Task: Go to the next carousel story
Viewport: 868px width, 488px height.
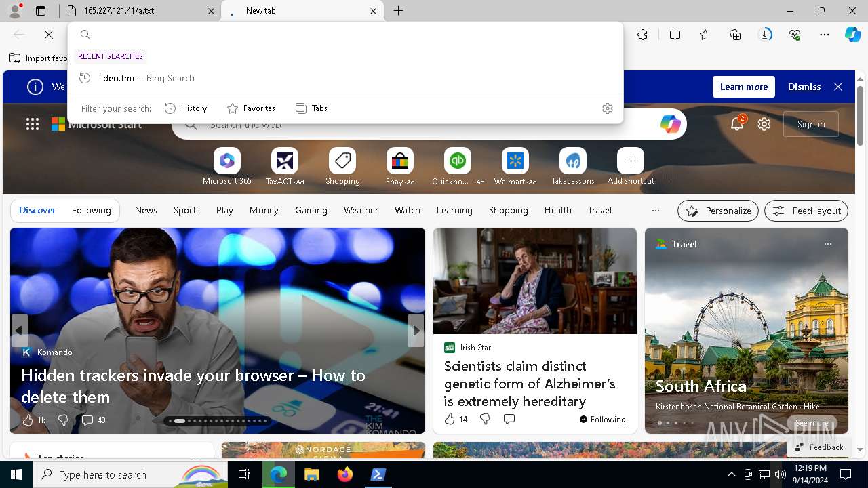Action: [x=416, y=331]
